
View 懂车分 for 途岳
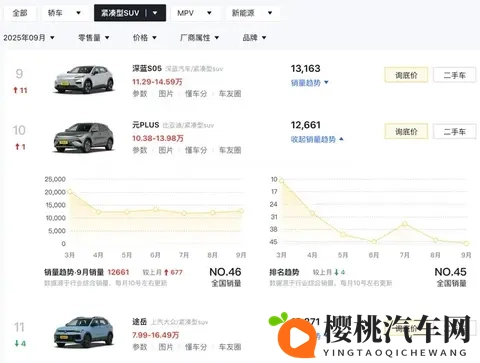click(x=196, y=347)
